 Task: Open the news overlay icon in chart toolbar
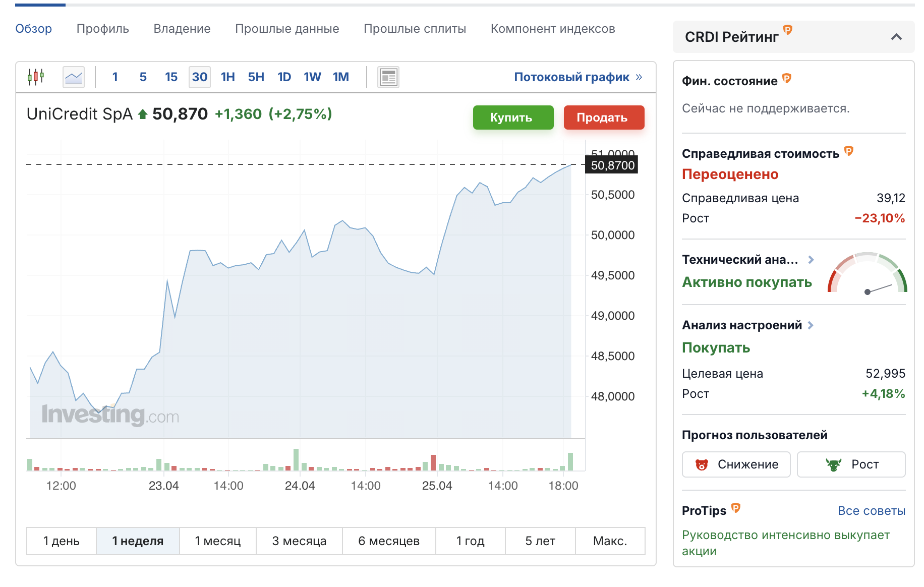tap(388, 77)
